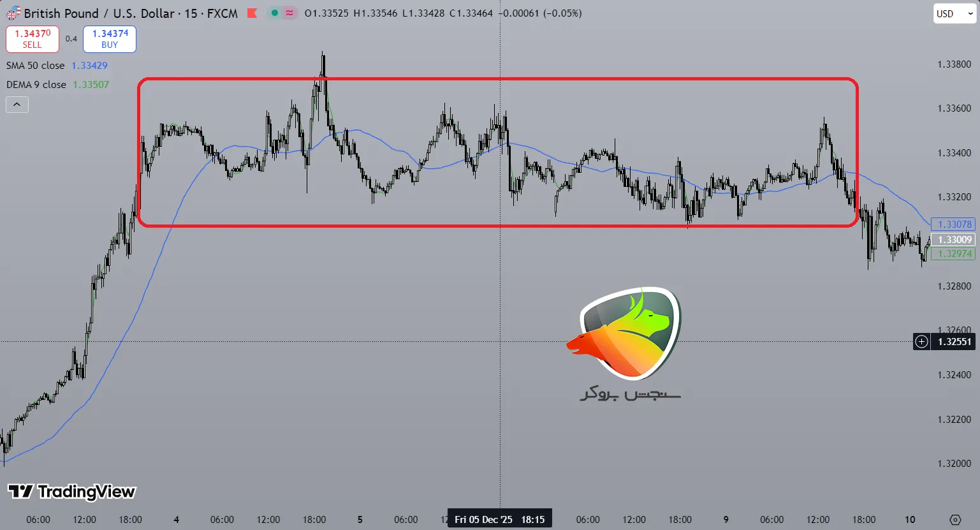Click the GBP/USD flag symbol icon
Image resolution: width=980 pixels, height=530 pixels.
click(x=13, y=13)
